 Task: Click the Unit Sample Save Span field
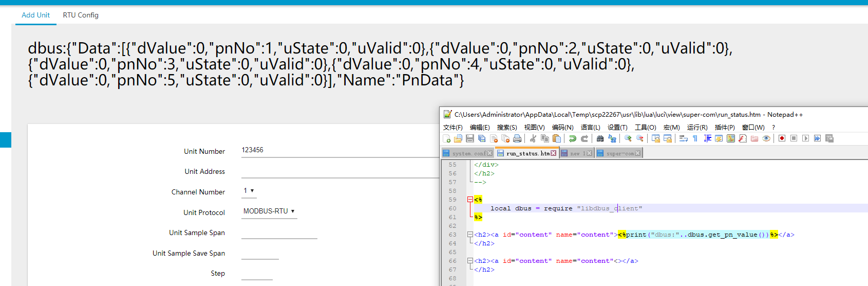coord(260,253)
